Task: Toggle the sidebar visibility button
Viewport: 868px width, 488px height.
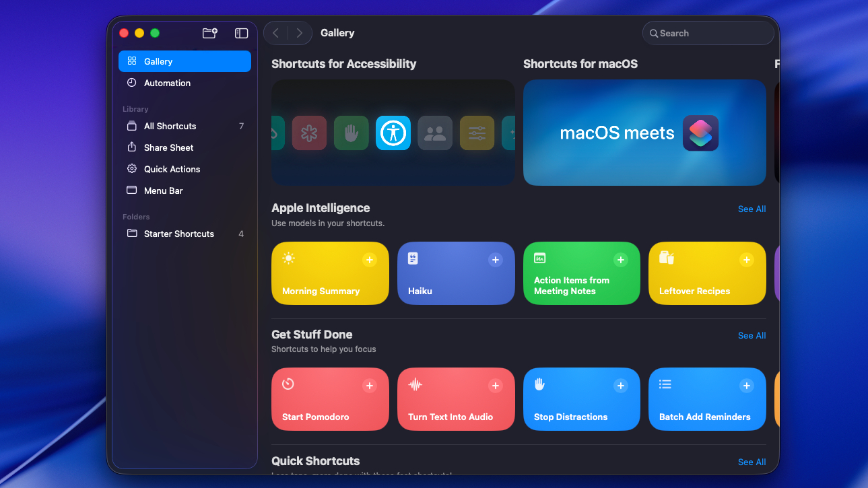Action: click(x=241, y=33)
